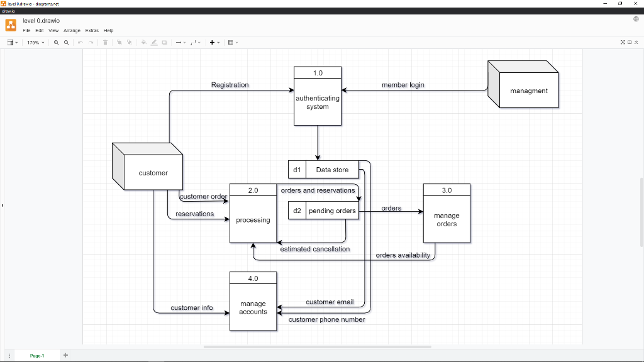This screenshot has width=644, height=362.
Task: Click the draw.io orange logo
Action: 9,24
